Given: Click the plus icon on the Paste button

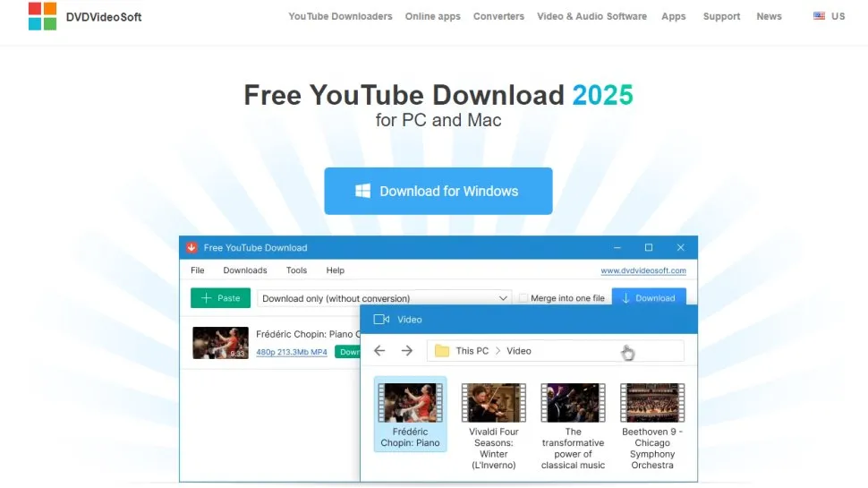Looking at the screenshot, I should 206,298.
